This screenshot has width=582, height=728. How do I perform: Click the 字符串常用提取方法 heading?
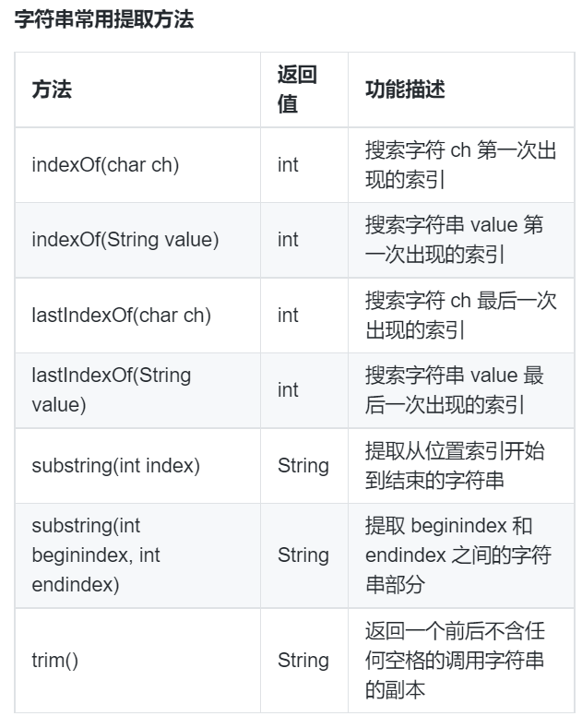coord(104,19)
